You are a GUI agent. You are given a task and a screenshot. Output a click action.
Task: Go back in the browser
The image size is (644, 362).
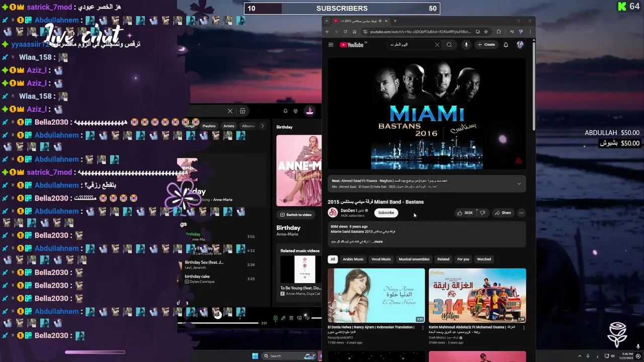327,32
